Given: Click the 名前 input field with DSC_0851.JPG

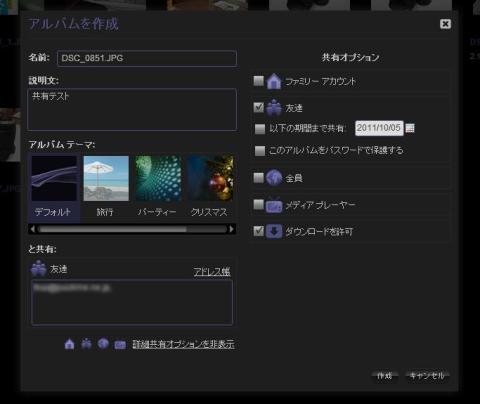Looking at the screenshot, I should 147,58.
